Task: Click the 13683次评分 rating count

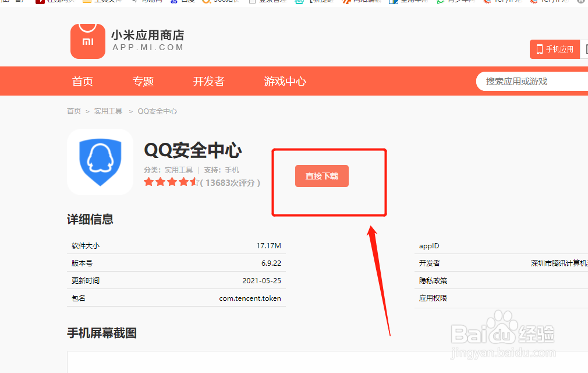Action: coord(230,183)
